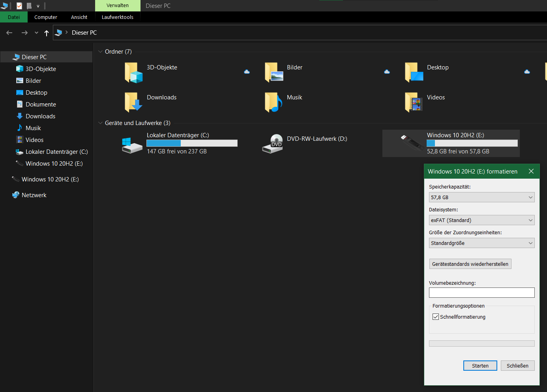This screenshot has width=547, height=392.
Task: Open recent locations dropdown arrow
Action: [36, 33]
